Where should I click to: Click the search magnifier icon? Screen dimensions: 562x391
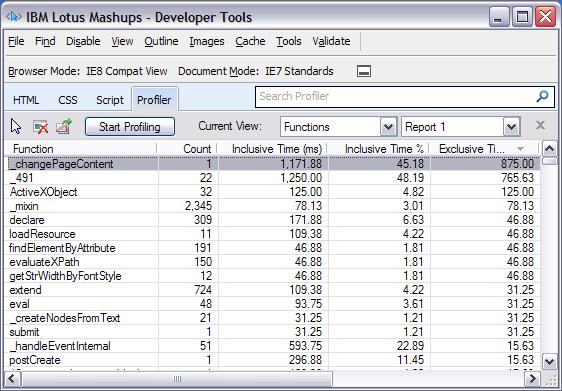[x=542, y=96]
